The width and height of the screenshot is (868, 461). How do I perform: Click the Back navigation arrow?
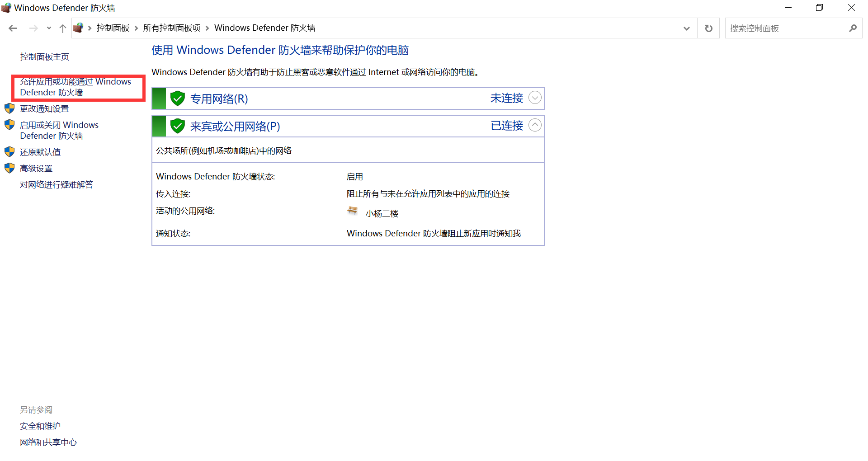pyautogui.click(x=13, y=28)
